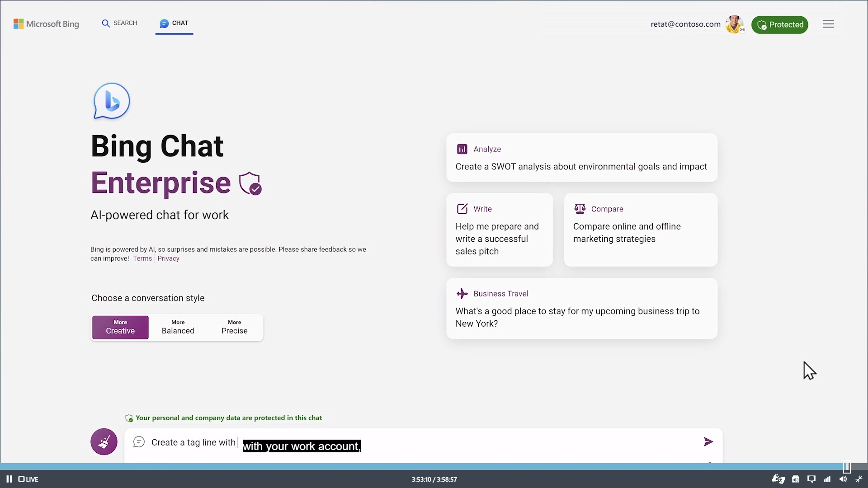Click the Write pencil icon
The image size is (868, 488).
point(462,209)
